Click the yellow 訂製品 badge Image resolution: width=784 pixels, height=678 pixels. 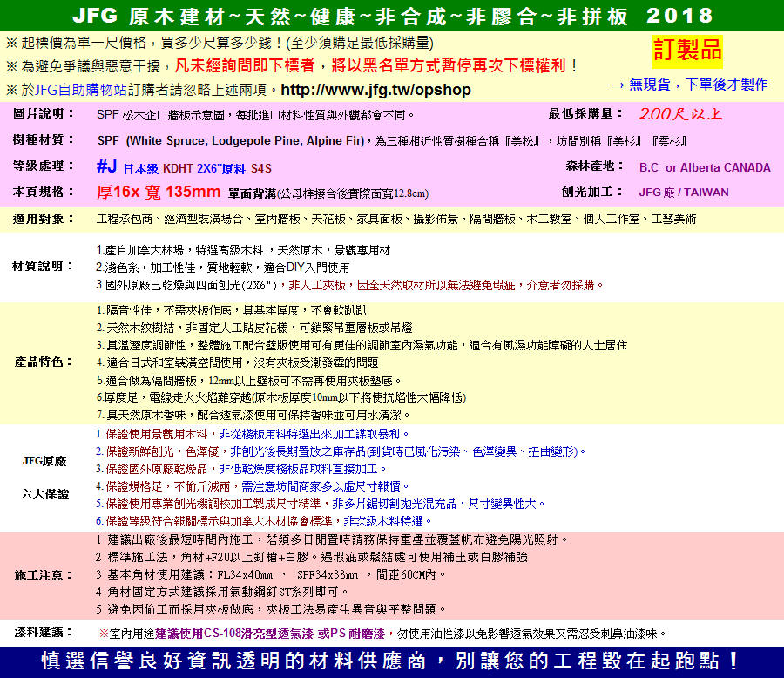pyautogui.click(x=687, y=50)
